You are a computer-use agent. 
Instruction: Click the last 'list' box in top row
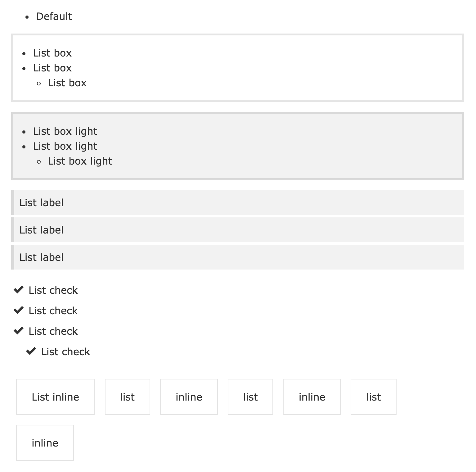tap(374, 397)
